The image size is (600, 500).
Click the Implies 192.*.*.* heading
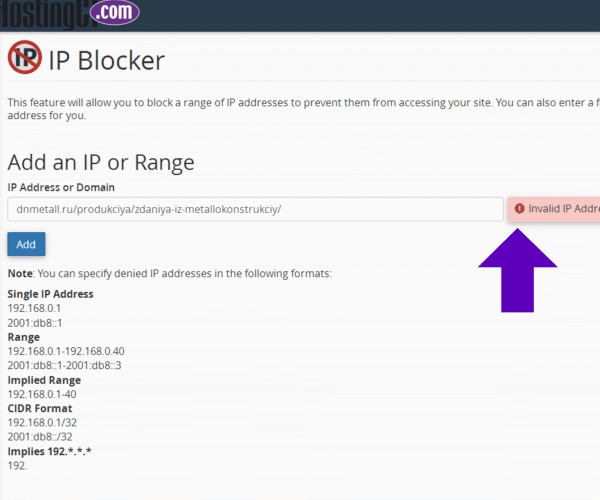[49, 451]
